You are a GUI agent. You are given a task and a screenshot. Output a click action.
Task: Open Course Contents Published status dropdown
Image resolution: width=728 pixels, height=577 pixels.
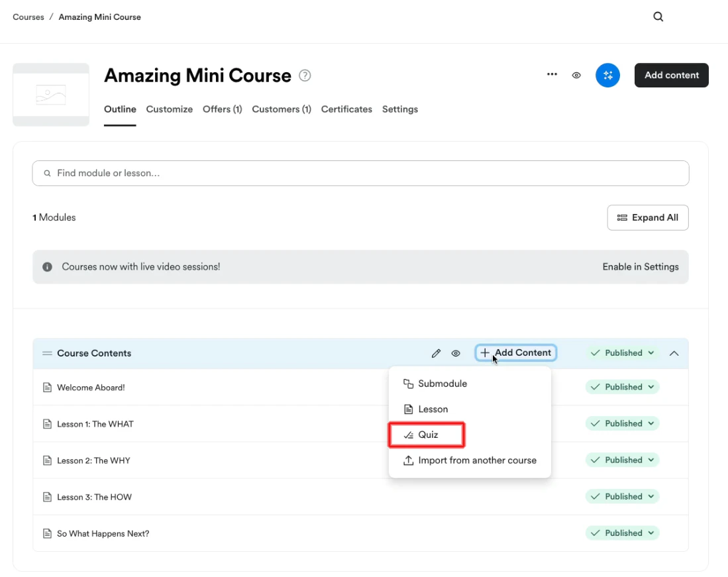point(622,353)
